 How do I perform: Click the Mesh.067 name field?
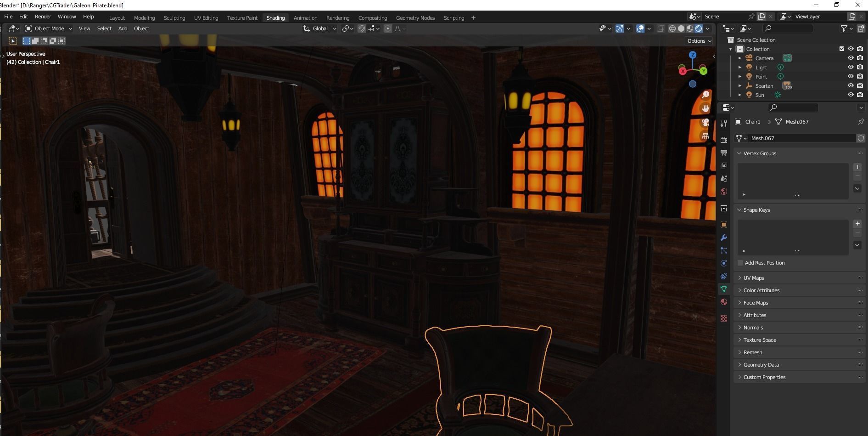coord(802,138)
